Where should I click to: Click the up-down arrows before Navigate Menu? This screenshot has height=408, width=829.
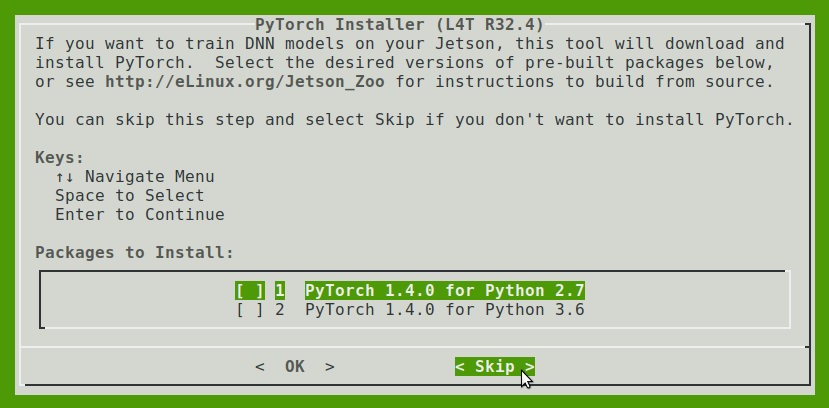[65, 177]
